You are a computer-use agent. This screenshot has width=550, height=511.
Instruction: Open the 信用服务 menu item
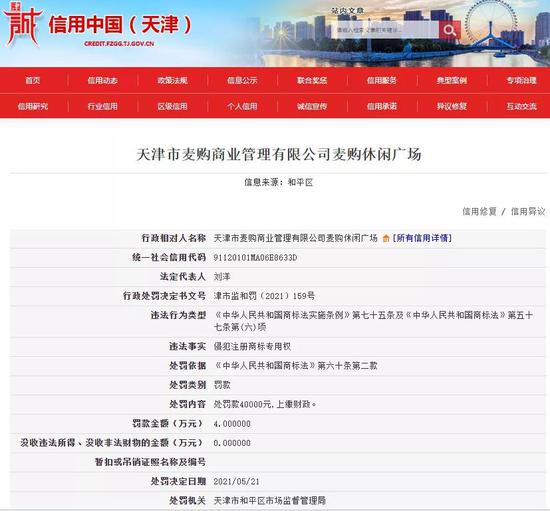(x=382, y=81)
